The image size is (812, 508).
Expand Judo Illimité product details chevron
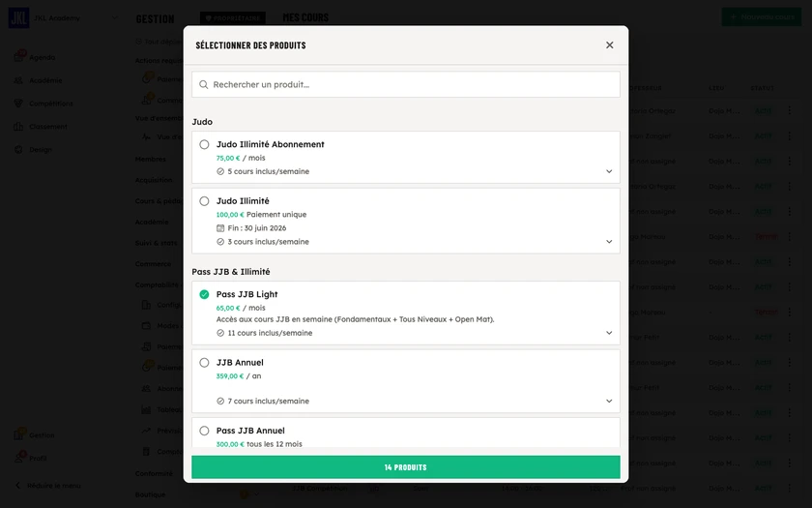pyautogui.click(x=609, y=242)
